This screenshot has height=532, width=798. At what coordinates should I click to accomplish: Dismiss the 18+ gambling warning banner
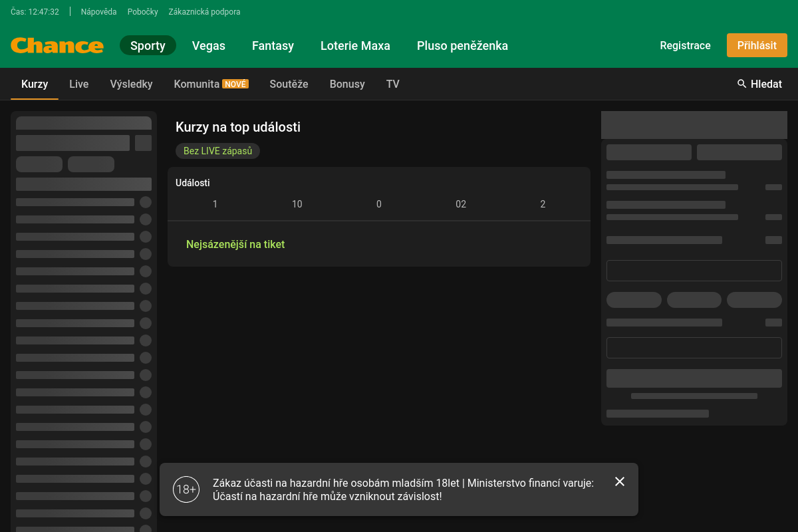620,481
